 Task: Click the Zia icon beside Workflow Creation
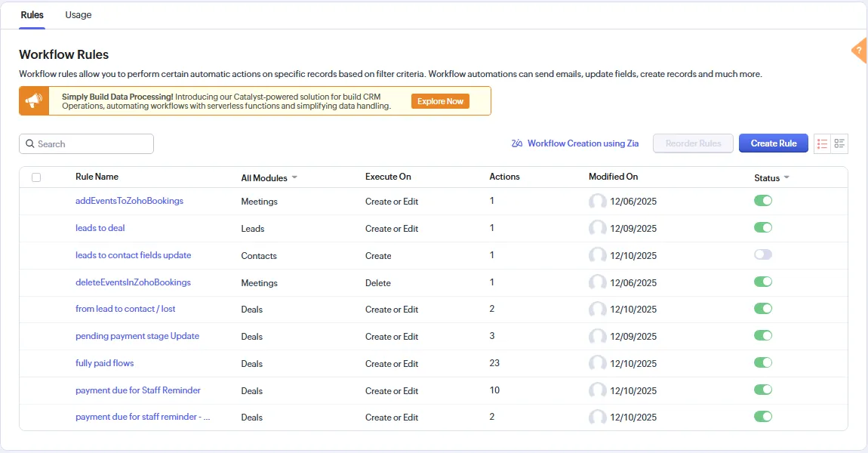click(x=517, y=143)
